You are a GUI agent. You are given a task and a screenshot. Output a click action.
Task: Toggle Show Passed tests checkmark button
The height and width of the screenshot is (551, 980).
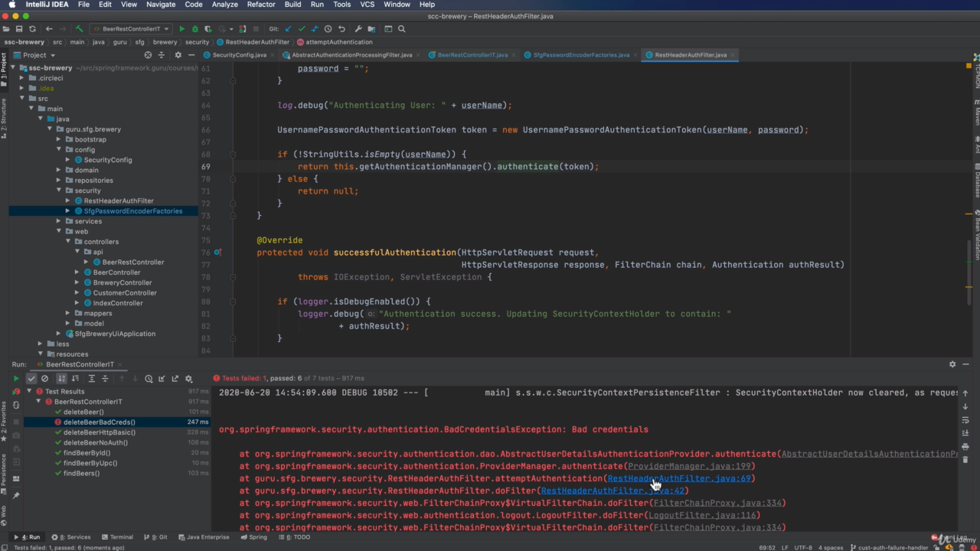tap(31, 379)
